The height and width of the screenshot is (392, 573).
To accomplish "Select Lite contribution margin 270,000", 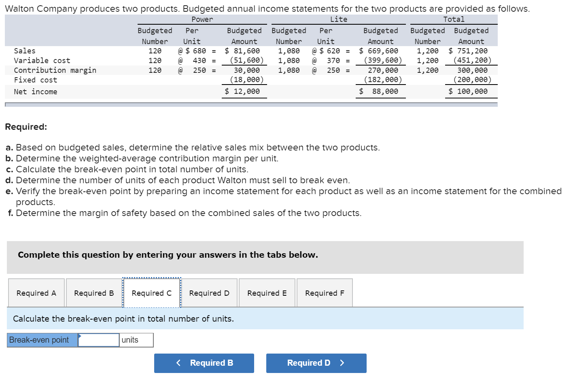I will (383, 70).
